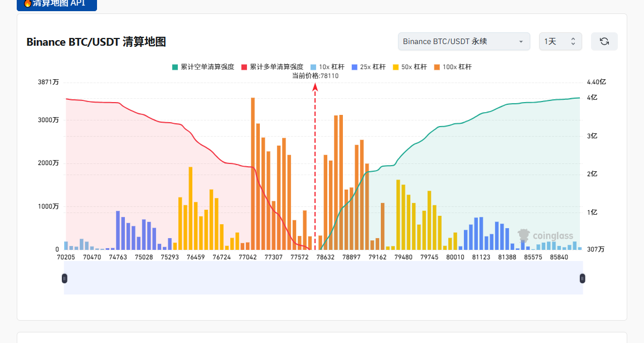This screenshot has width=644, height=343.
Task: Toggle the 累计多单清算强度 legend series
Action: tap(272, 67)
